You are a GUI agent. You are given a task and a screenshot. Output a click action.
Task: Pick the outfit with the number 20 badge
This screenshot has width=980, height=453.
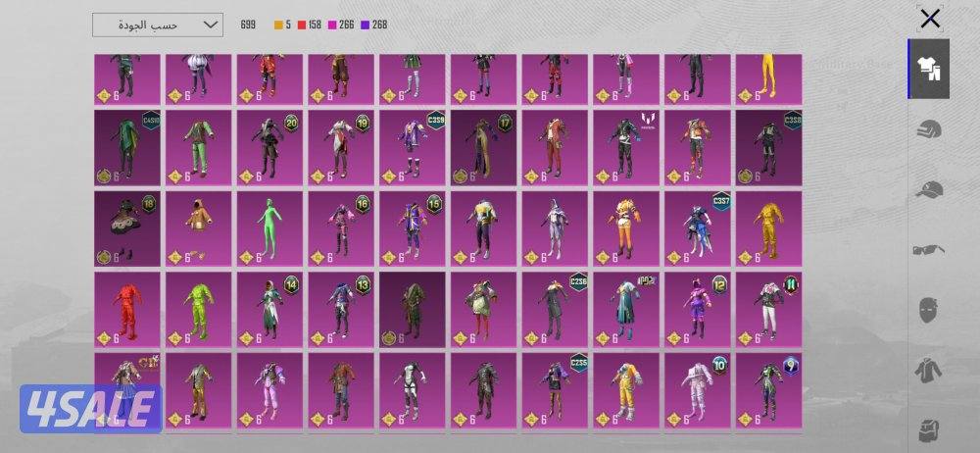(x=269, y=146)
